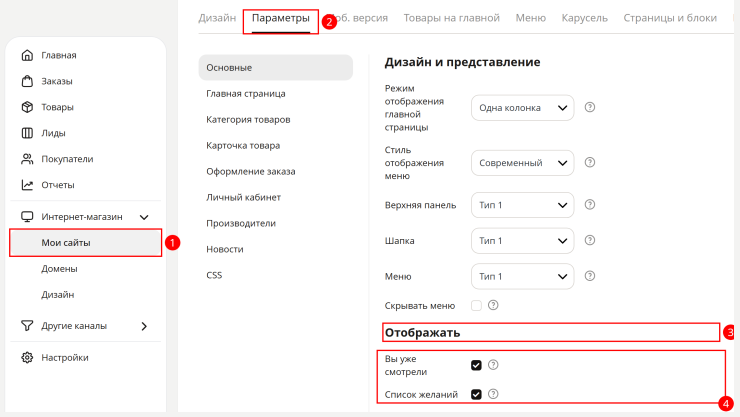Screen dimensions: 740x417
Task: Open the Страницы и блоки tab
Action: pyautogui.click(x=670, y=18)
